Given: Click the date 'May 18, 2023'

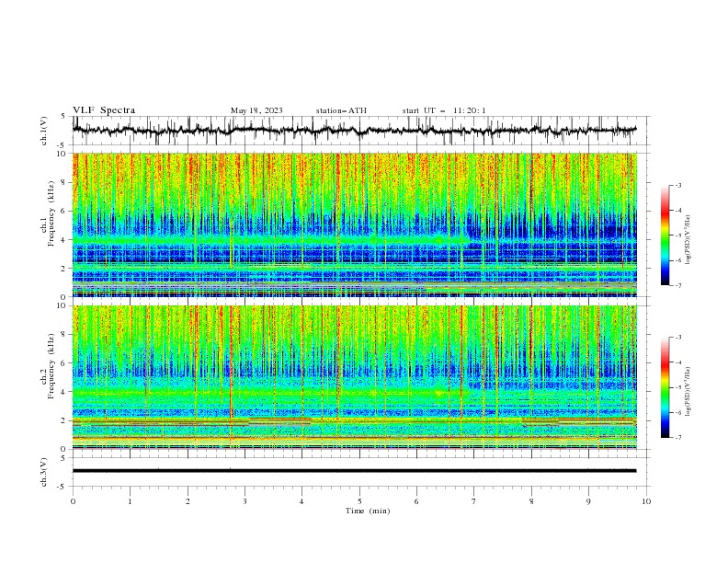Looking at the screenshot, I should (x=256, y=110).
